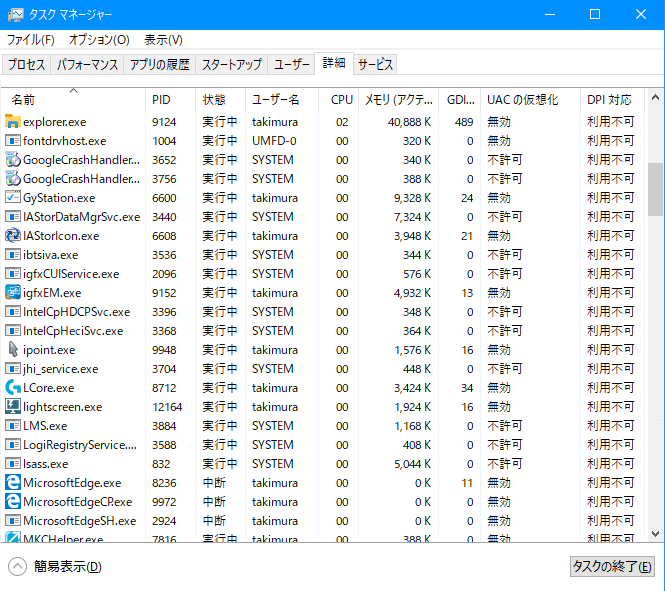
Task: Switch to the サービス tab
Action: point(375,64)
